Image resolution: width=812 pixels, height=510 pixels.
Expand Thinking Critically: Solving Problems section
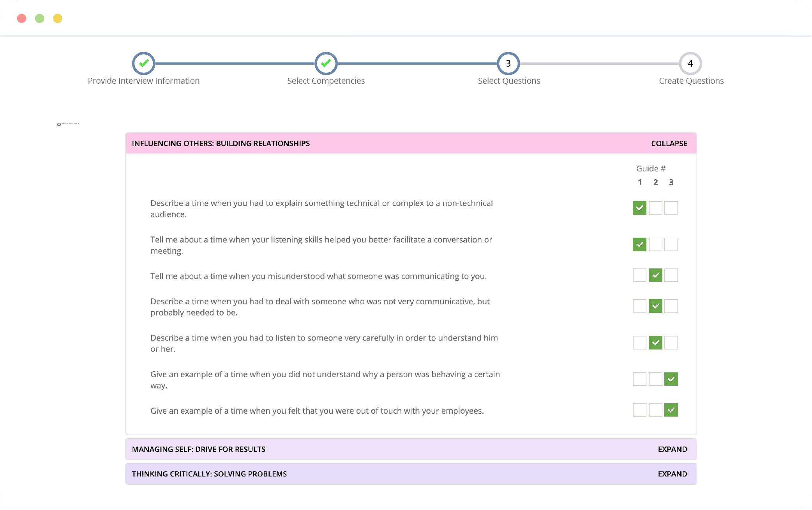pyautogui.click(x=673, y=474)
